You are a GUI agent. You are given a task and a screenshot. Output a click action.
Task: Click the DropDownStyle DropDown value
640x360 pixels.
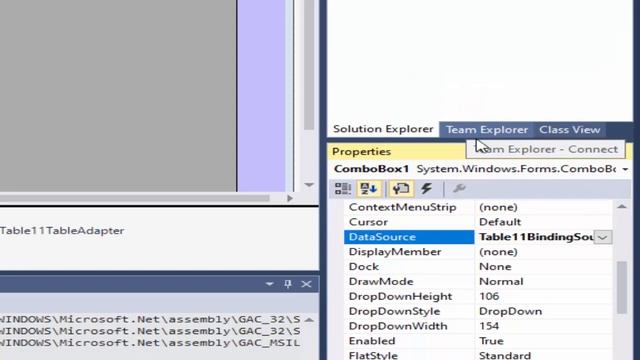tap(510, 311)
